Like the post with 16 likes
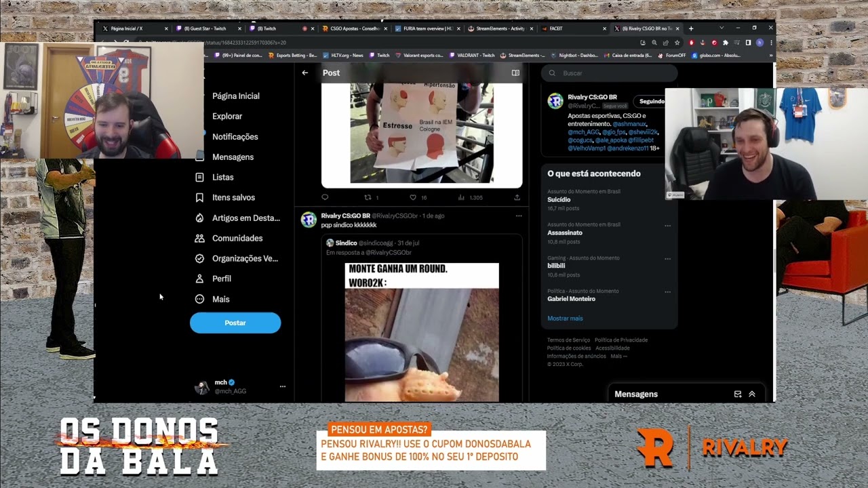The height and width of the screenshot is (488, 868). point(413,197)
